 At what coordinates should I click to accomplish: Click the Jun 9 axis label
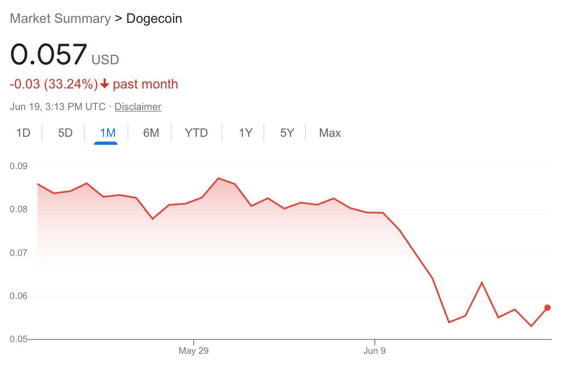click(374, 351)
